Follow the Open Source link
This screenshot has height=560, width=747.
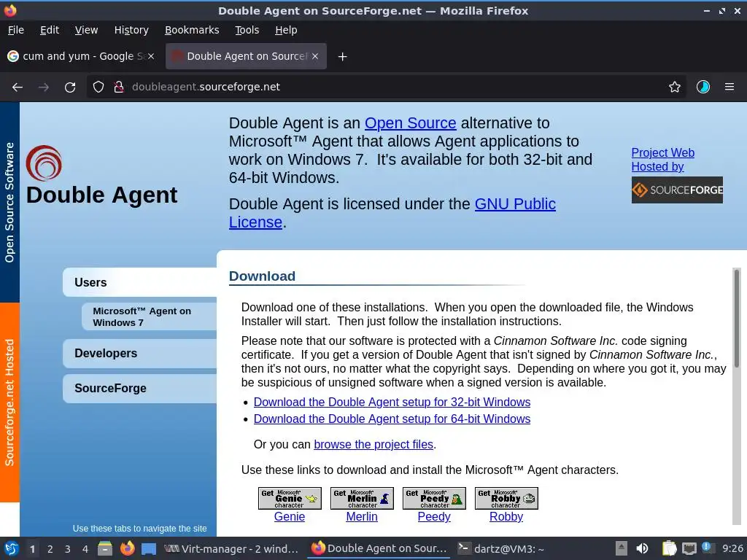point(410,122)
